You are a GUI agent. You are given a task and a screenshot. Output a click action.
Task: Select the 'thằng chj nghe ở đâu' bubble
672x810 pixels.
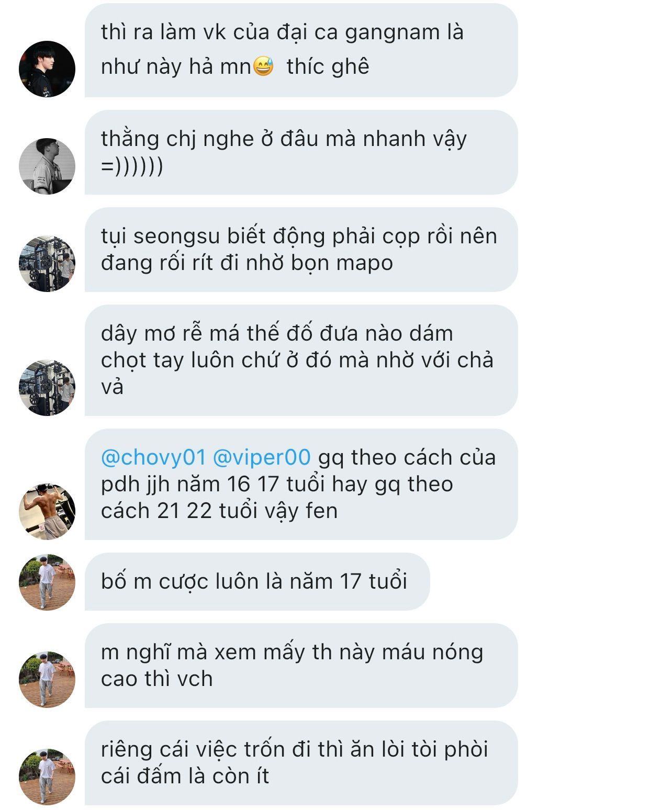[301, 152]
